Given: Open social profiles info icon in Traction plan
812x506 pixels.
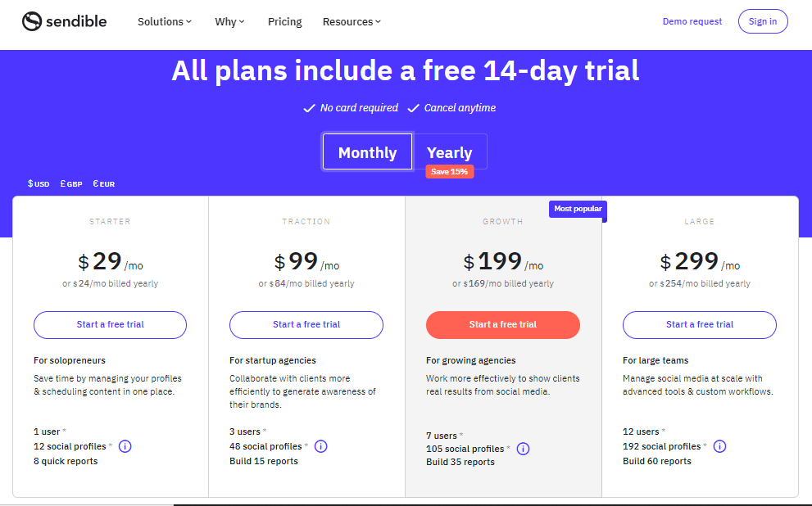Looking at the screenshot, I should pyautogui.click(x=320, y=446).
